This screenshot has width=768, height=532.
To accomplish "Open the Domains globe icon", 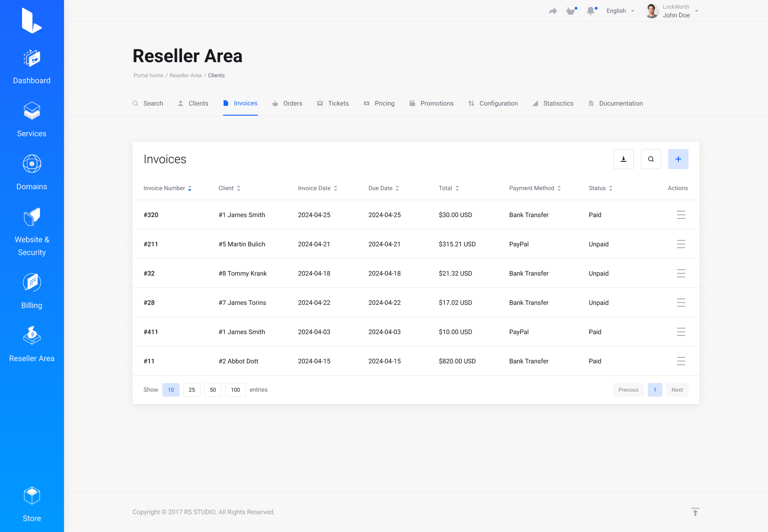I will pyautogui.click(x=32, y=164).
